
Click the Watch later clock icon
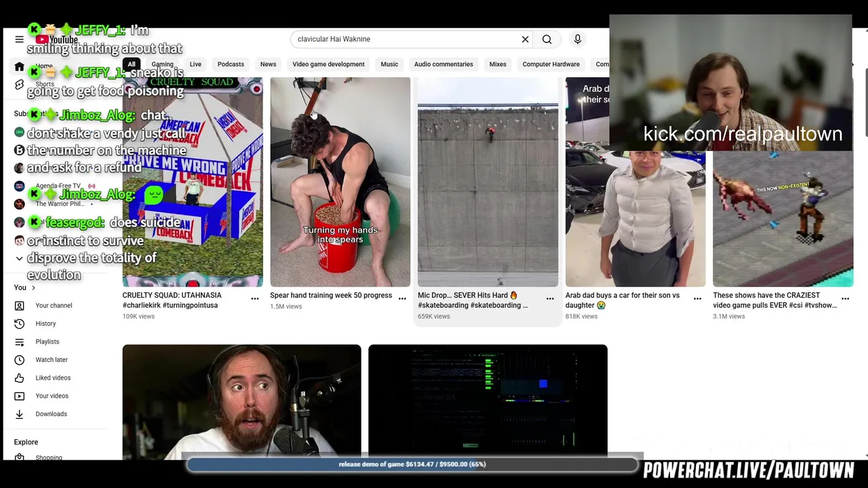coord(19,360)
